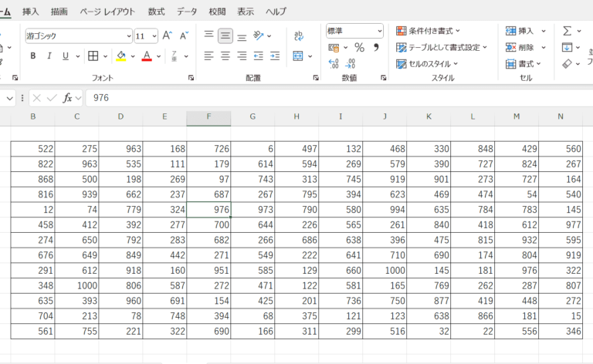Open 条件付き書式 conditional formatting
This screenshot has width=593, height=364.
[433, 31]
